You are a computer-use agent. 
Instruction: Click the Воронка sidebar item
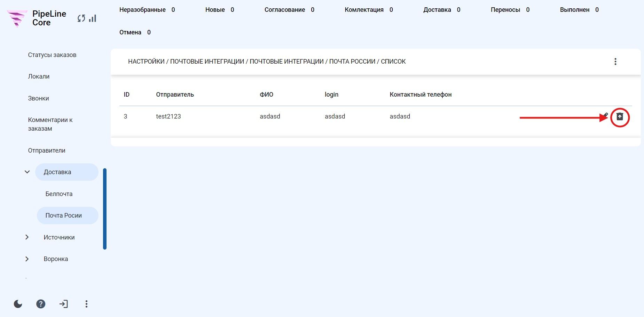tap(56, 259)
